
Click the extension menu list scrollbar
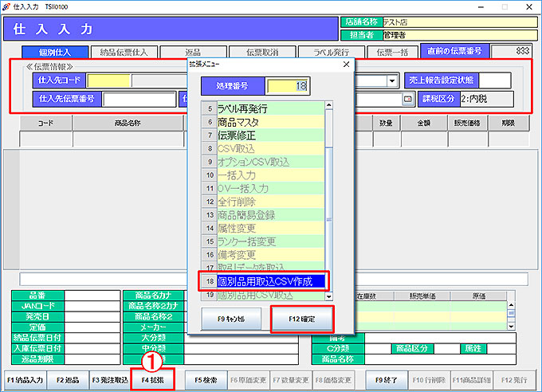pos(331,199)
